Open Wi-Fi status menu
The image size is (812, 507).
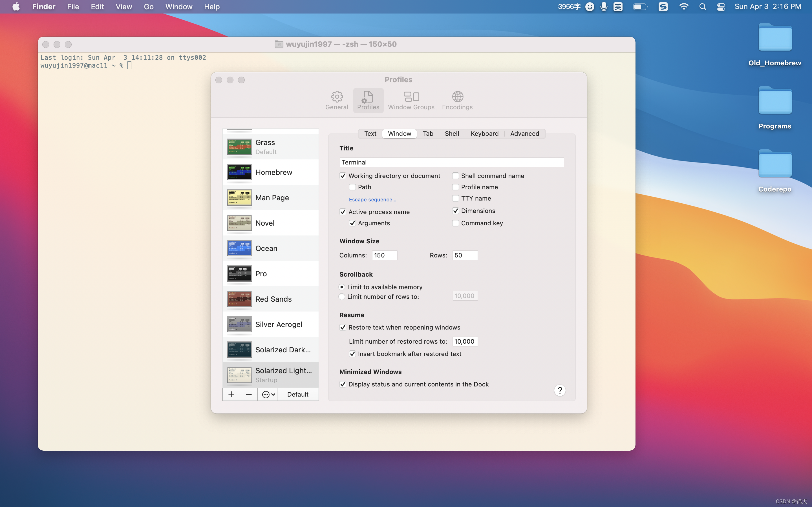pos(683,7)
